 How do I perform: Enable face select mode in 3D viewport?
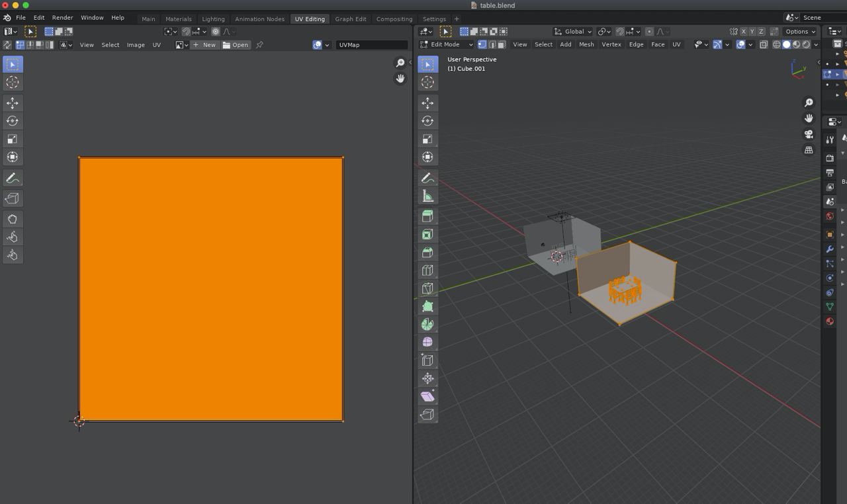pyautogui.click(x=502, y=44)
